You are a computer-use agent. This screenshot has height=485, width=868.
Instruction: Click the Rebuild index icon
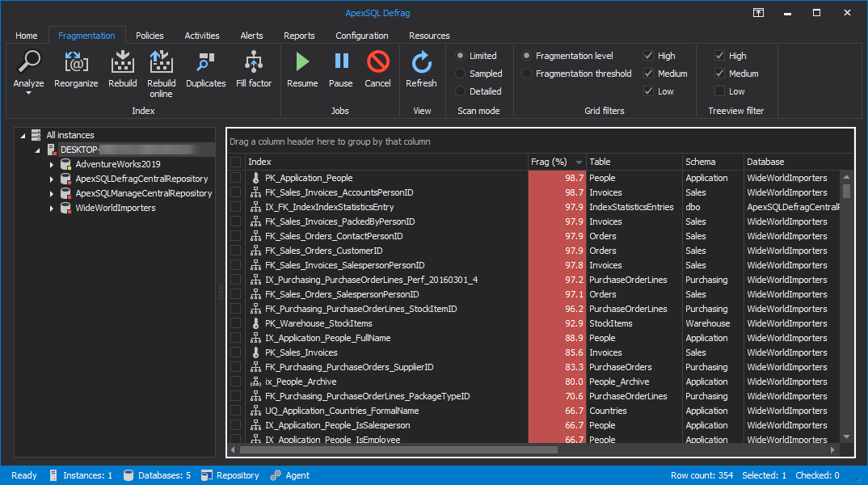pos(122,61)
